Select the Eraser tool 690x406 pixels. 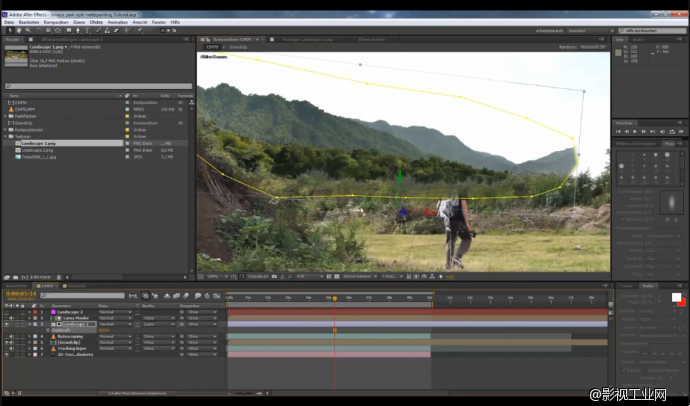[116, 30]
